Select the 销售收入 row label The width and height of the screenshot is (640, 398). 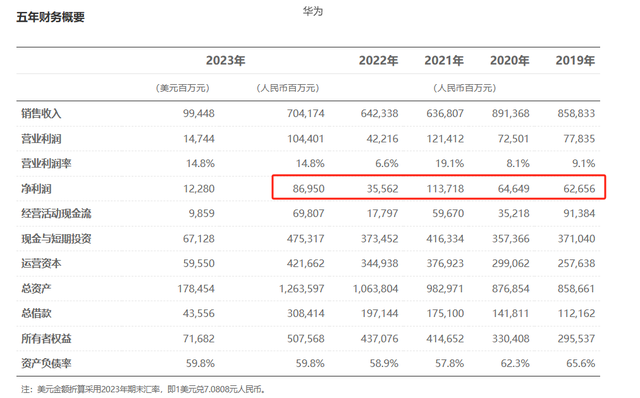[x=41, y=113]
